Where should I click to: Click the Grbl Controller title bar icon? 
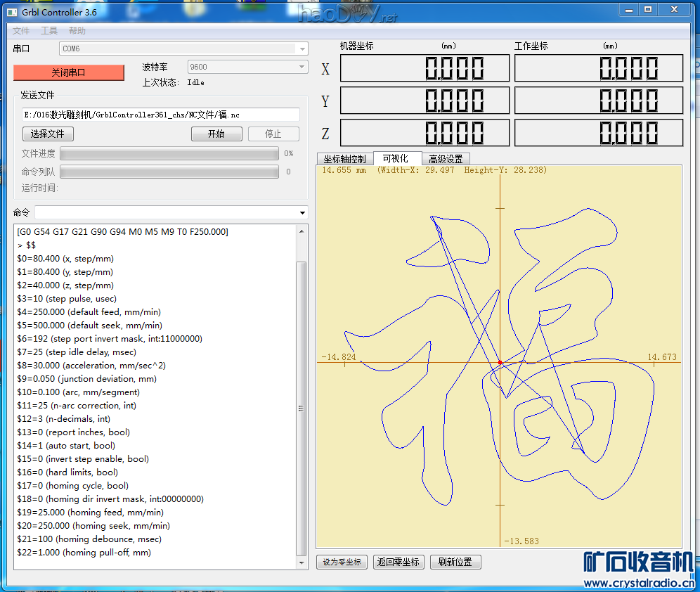(x=12, y=12)
